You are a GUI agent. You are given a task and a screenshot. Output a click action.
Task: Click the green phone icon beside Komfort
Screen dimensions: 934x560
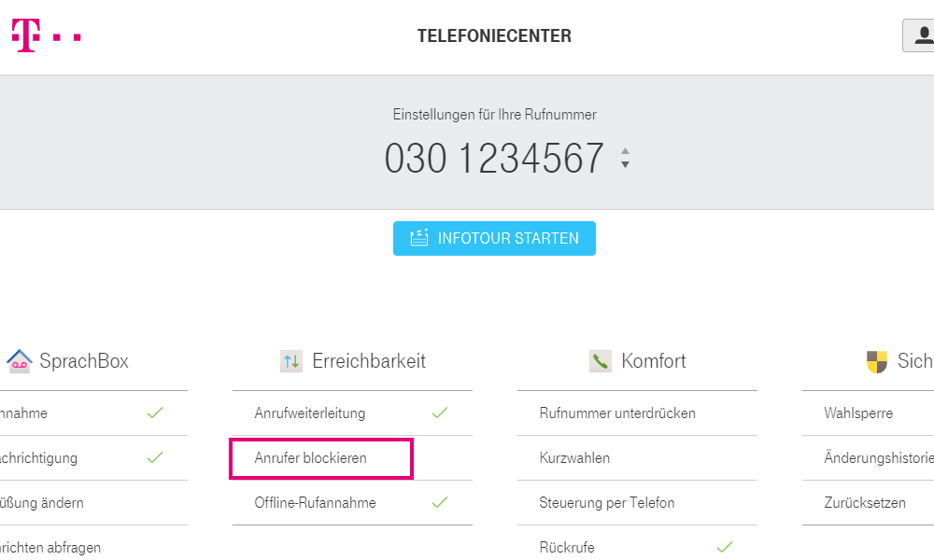pyautogui.click(x=601, y=360)
